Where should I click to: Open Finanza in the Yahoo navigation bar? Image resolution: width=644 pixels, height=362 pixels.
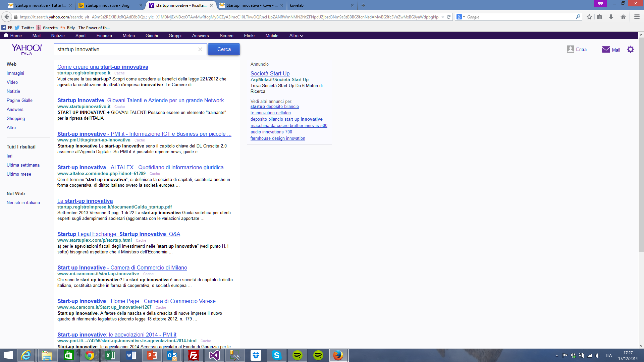point(104,36)
